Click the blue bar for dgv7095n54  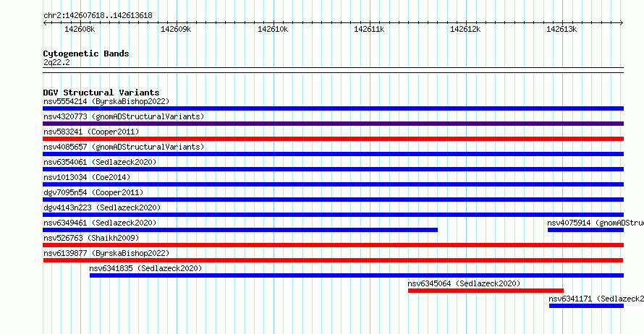[333, 200]
